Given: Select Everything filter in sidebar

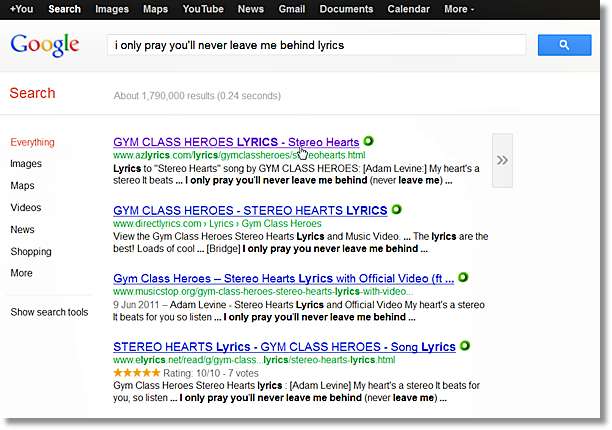Looking at the screenshot, I should 32,142.
